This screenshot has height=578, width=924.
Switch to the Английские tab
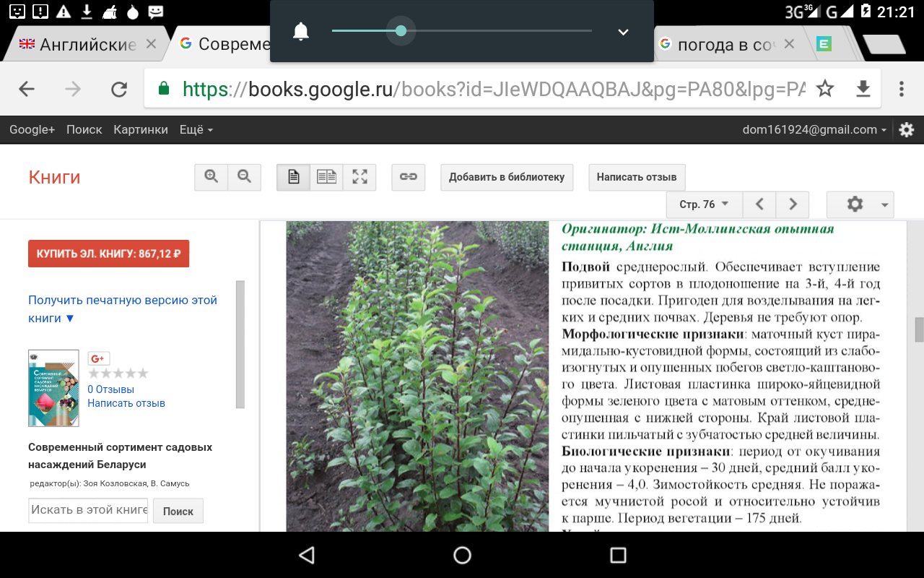(87, 44)
